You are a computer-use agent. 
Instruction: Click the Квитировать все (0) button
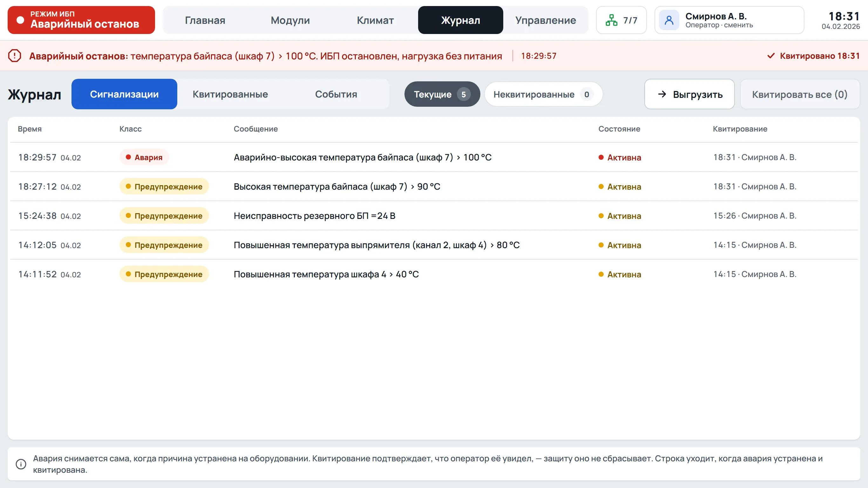coord(800,94)
